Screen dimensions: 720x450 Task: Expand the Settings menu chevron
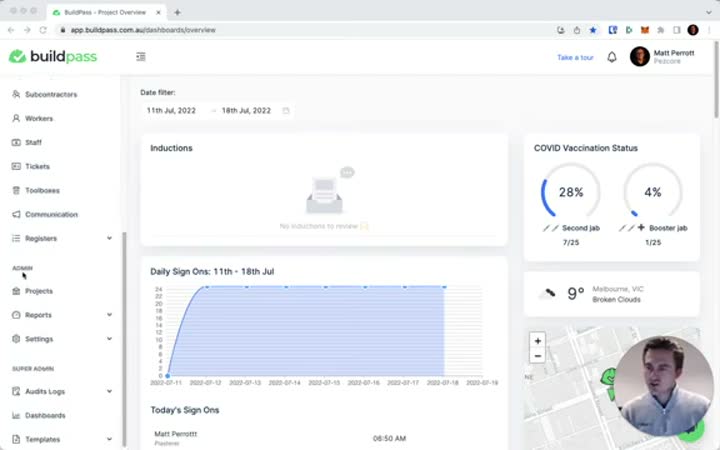109,338
